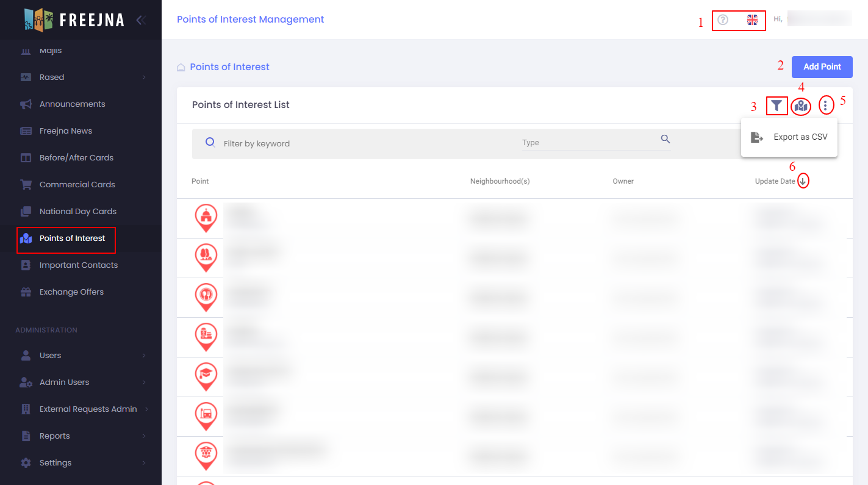Click the mosque point marker icon
The height and width of the screenshot is (485, 868).
pos(206,217)
